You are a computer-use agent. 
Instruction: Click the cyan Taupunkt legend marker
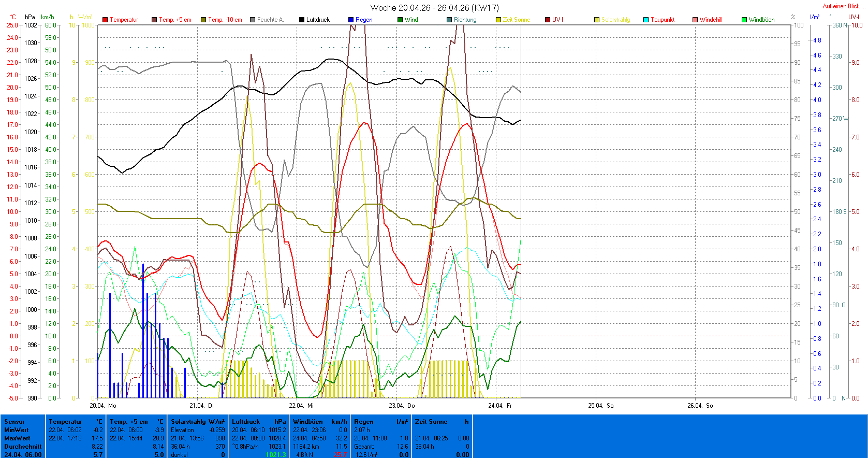(646, 20)
